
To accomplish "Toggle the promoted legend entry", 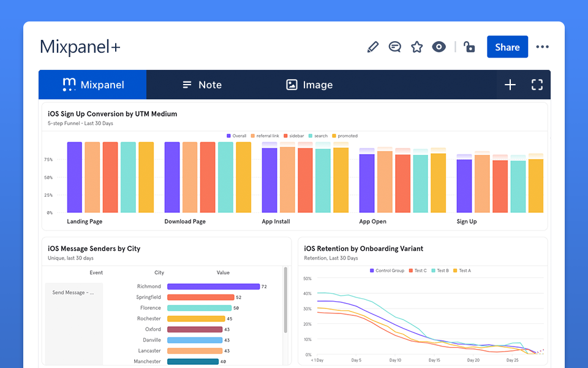I will (345, 136).
